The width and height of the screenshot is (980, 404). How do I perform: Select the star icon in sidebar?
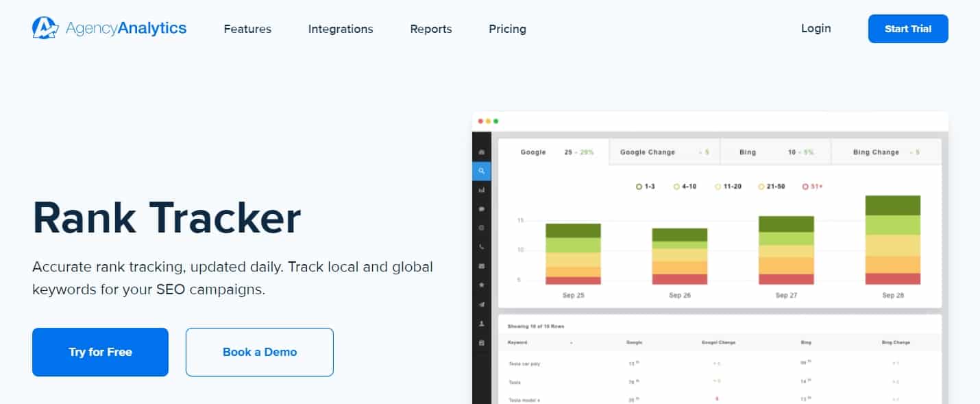pos(482,285)
